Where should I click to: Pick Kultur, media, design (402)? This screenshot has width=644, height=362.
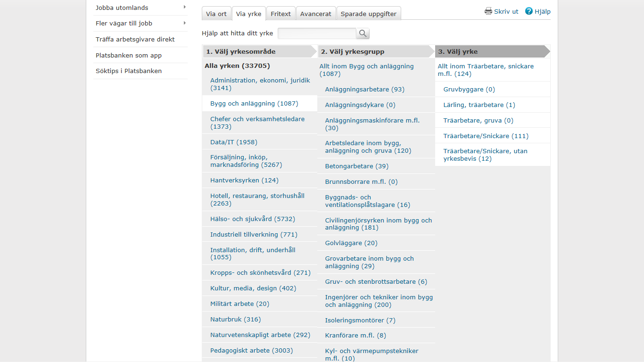253,288
